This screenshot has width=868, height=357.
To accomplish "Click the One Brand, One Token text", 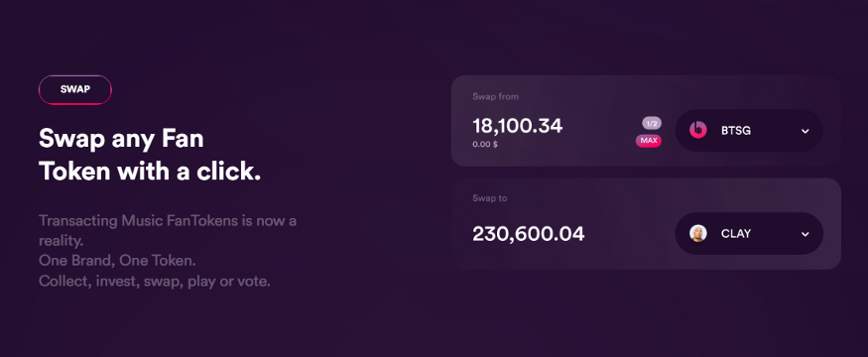I will pyautogui.click(x=117, y=261).
